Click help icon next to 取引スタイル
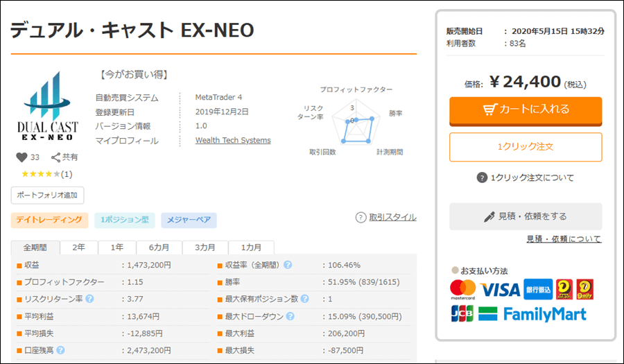The height and width of the screenshot is (364, 624). pos(361,218)
